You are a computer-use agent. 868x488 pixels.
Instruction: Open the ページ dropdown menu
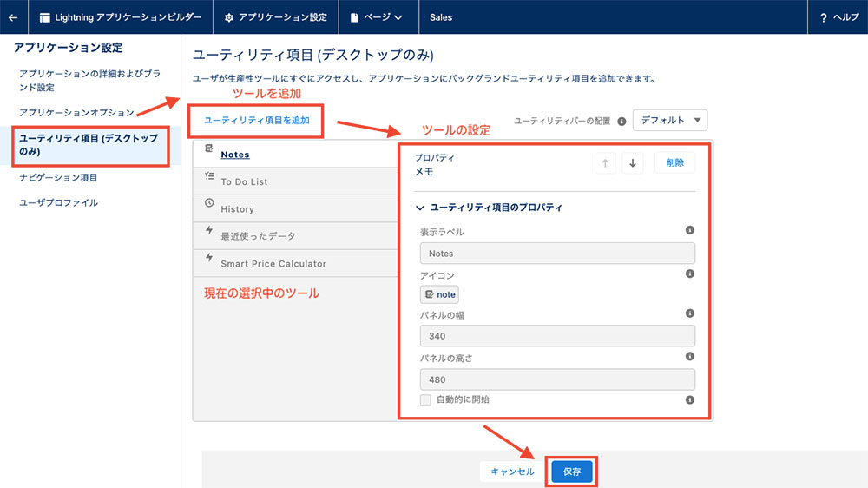coord(377,17)
